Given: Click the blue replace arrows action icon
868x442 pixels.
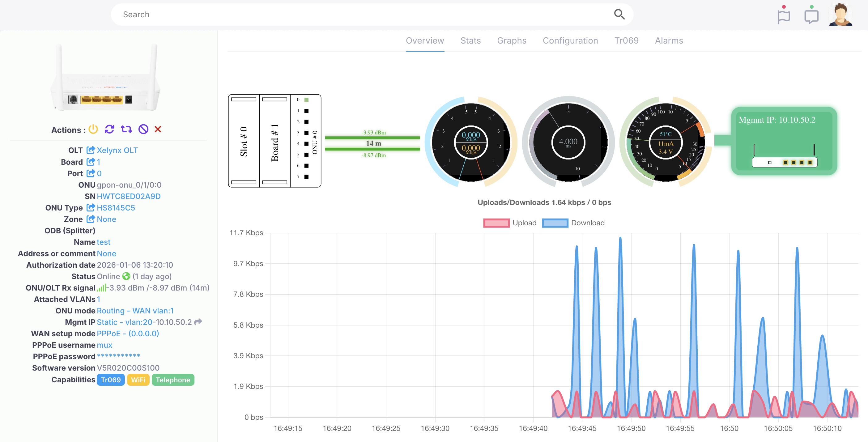Looking at the screenshot, I should click(x=126, y=130).
